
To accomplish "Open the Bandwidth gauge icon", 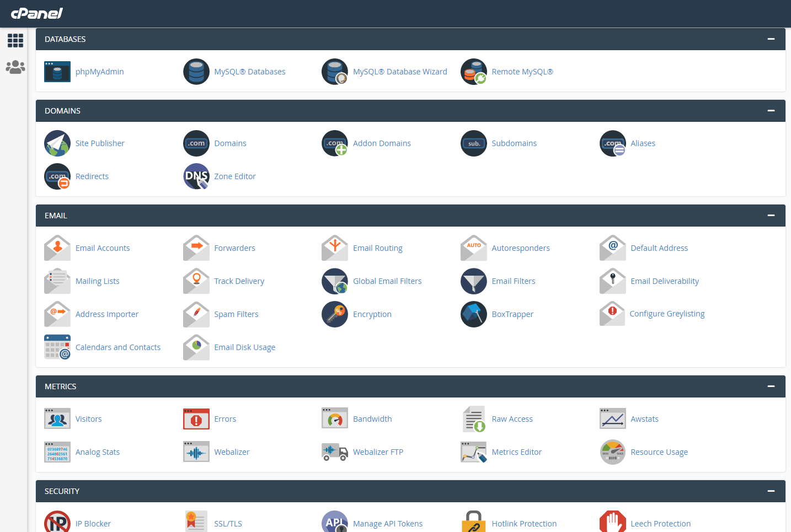I will point(335,418).
